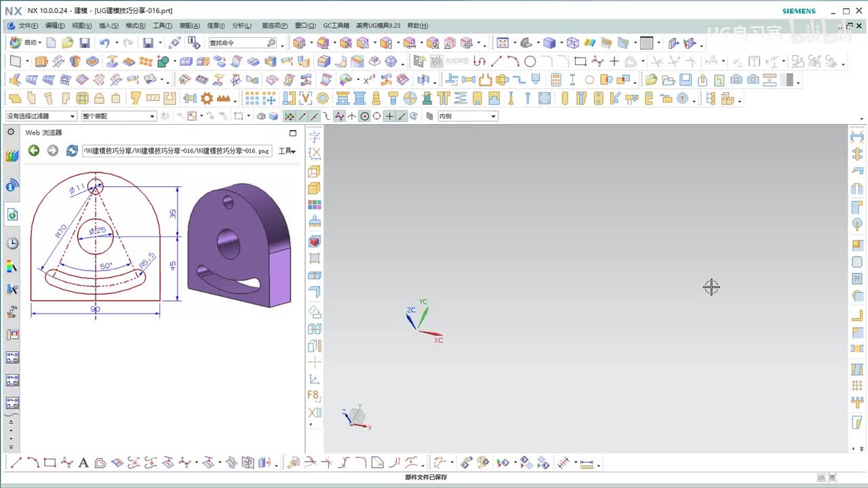Open the Web browser tab in the resource bar
This screenshot has height=488, width=868.
tap(12, 215)
